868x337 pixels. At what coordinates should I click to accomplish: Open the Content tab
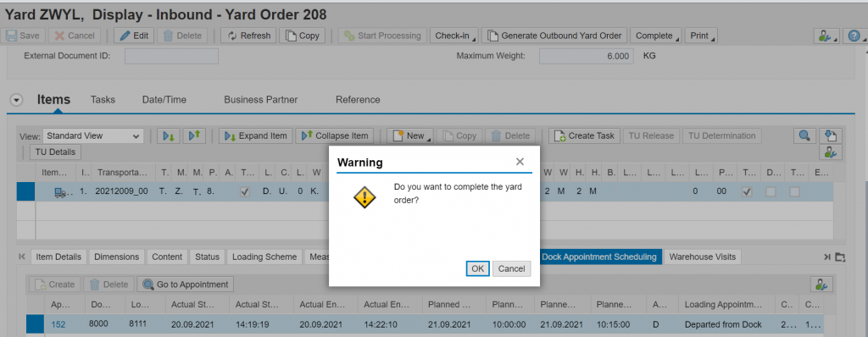click(x=167, y=257)
